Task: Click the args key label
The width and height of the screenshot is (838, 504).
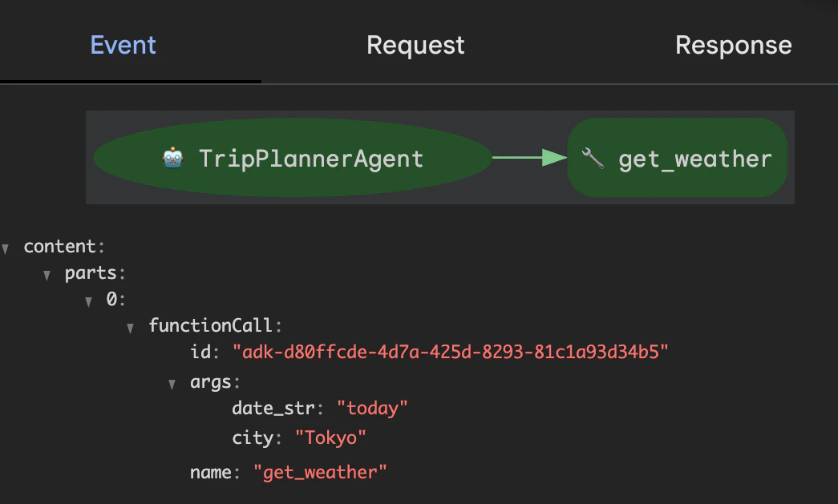Action: [x=211, y=382]
